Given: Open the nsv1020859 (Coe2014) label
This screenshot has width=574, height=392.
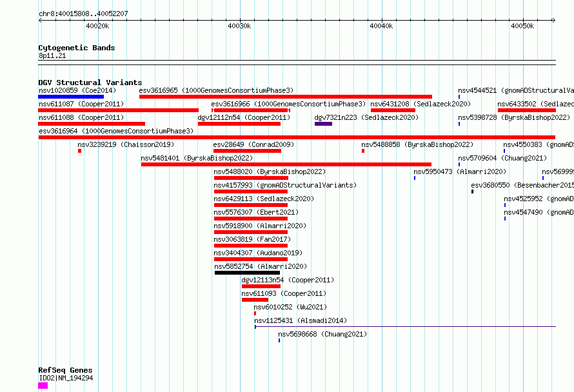Looking at the screenshot, I should click(x=77, y=90).
